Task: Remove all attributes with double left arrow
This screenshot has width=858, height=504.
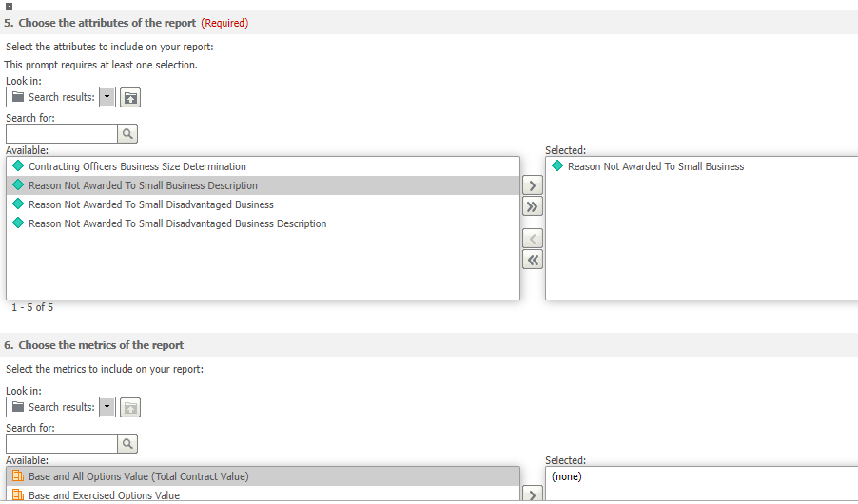Action: pyautogui.click(x=533, y=260)
